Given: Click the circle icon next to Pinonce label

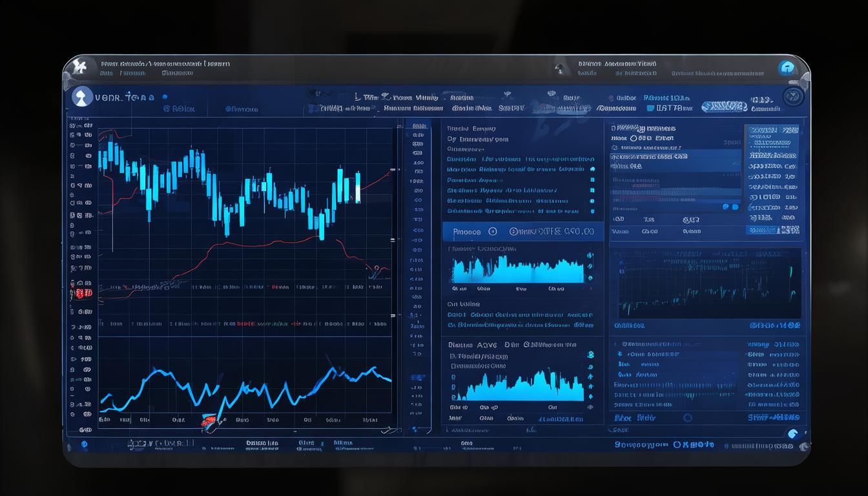Looking at the screenshot, I should pos(493,231).
